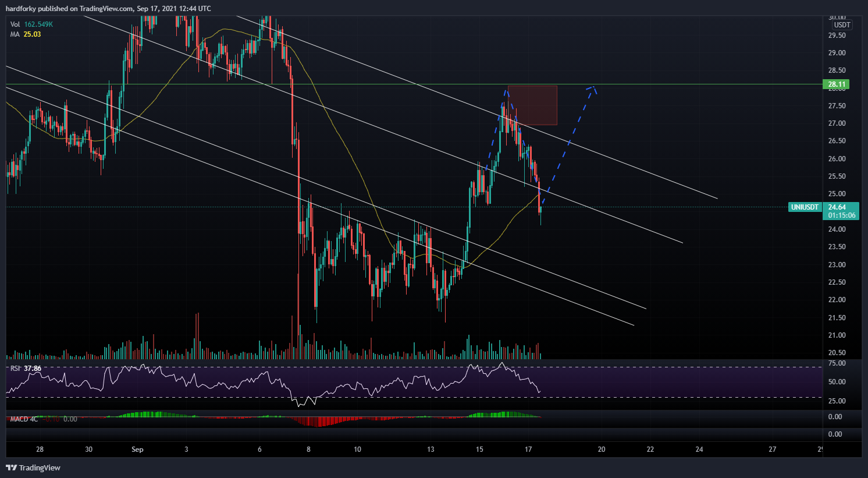Image resolution: width=868 pixels, height=478 pixels.
Task: Click the Sep month label on time axis
Action: pyautogui.click(x=137, y=449)
